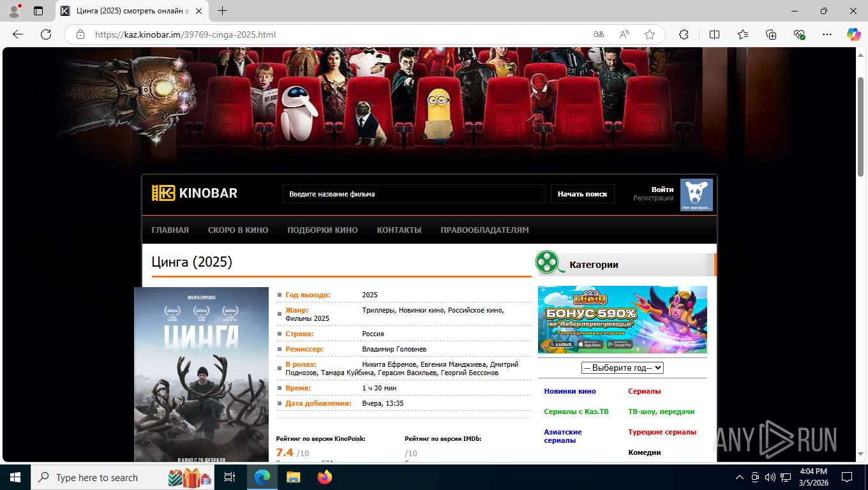Open volume control in tray
This screenshot has width=868, height=490.
(770, 477)
